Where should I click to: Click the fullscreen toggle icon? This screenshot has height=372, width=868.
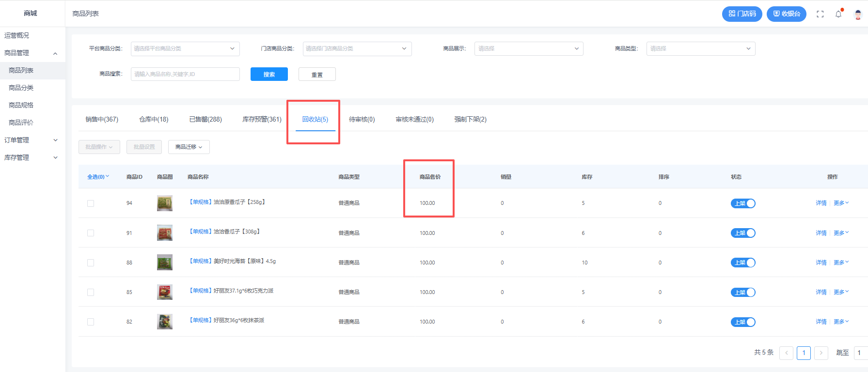(x=820, y=14)
